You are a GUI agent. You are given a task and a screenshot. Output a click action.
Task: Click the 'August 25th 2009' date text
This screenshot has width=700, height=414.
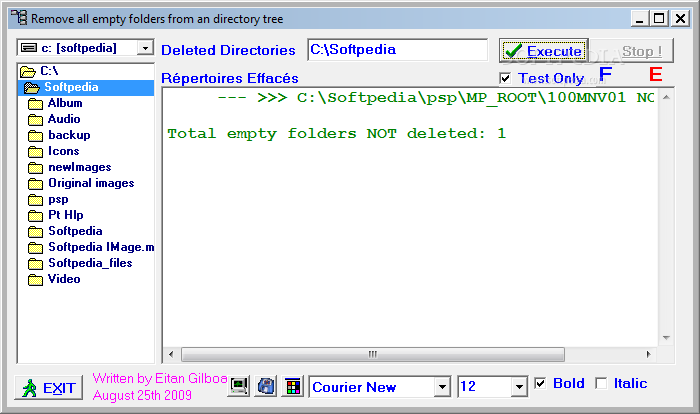(142, 396)
